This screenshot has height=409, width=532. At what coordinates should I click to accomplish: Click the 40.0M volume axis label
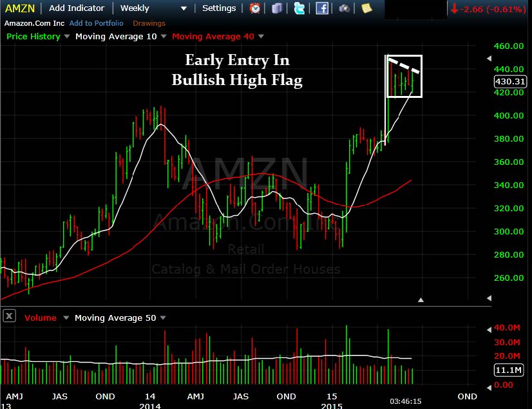tap(507, 328)
